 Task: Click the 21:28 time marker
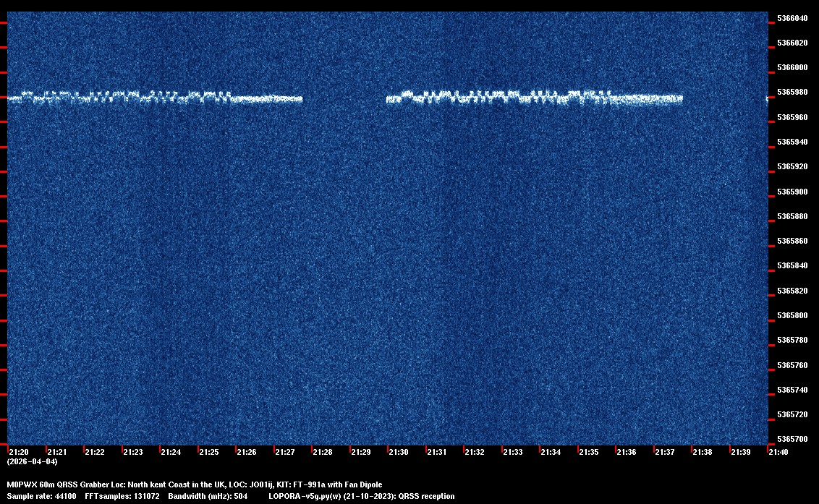point(322,452)
